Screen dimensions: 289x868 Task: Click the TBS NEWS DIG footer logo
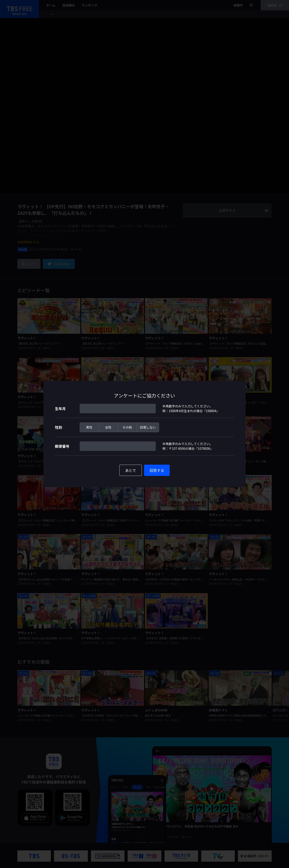click(x=108, y=856)
